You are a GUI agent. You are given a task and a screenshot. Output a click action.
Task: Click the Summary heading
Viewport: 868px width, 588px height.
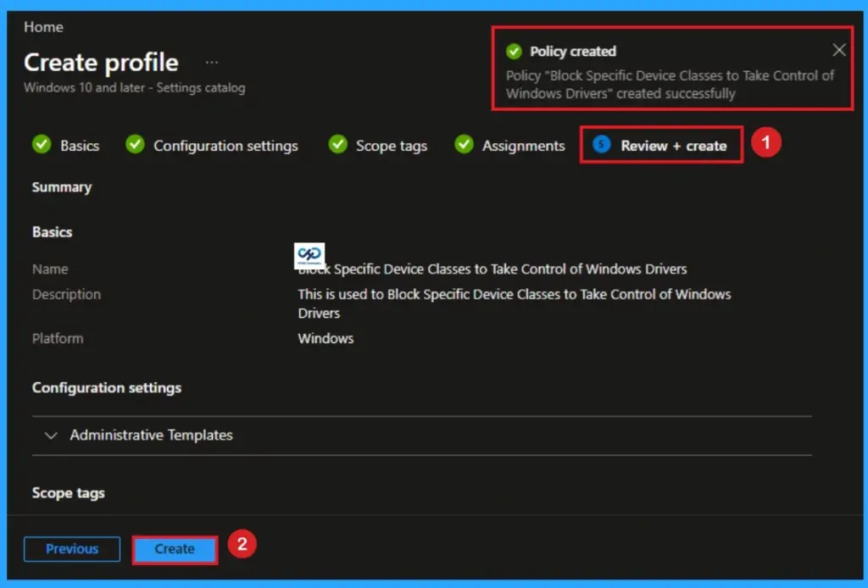click(62, 187)
